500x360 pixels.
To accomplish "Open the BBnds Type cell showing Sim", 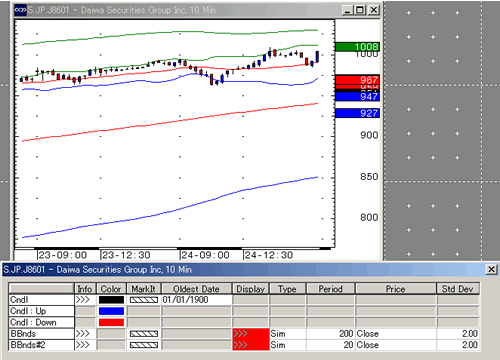I will [x=288, y=334].
